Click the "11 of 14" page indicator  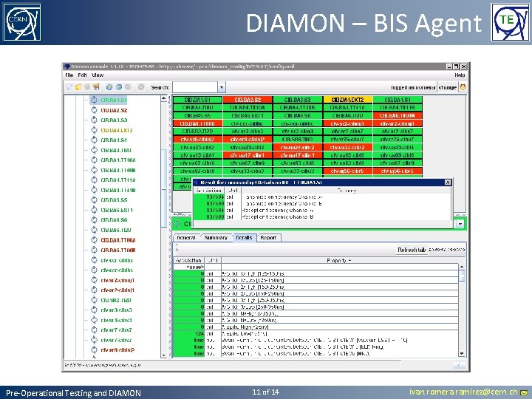pos(266,392)
